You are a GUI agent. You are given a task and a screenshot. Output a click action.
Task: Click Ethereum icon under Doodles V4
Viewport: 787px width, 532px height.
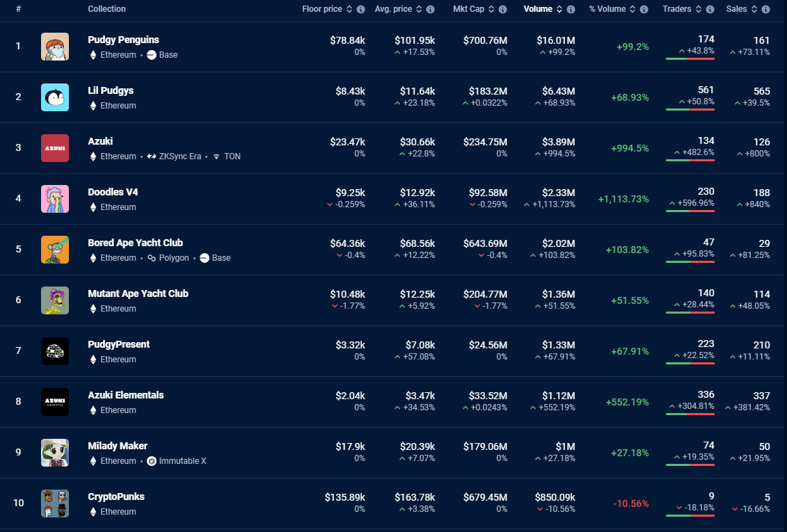(93, 207)
